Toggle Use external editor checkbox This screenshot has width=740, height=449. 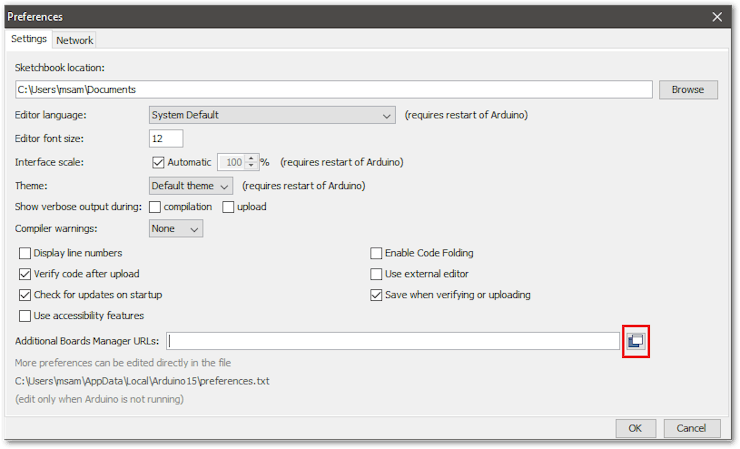click(x=376, y=274)
